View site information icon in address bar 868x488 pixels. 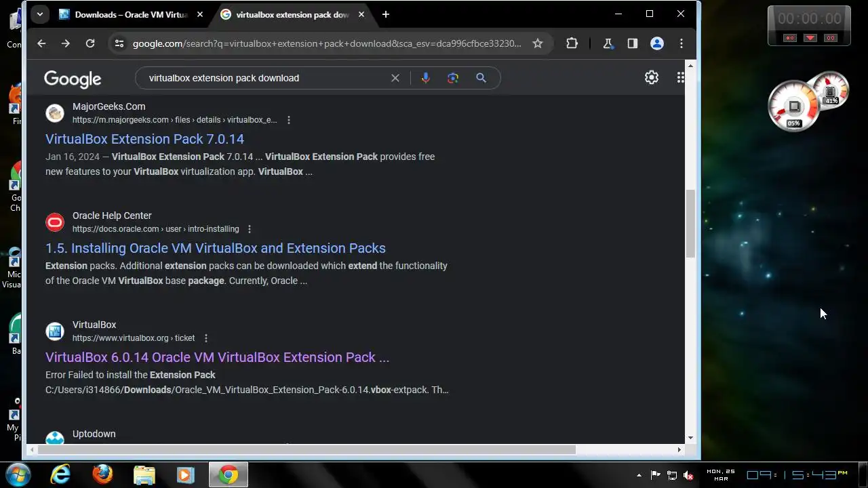(119, 43)
